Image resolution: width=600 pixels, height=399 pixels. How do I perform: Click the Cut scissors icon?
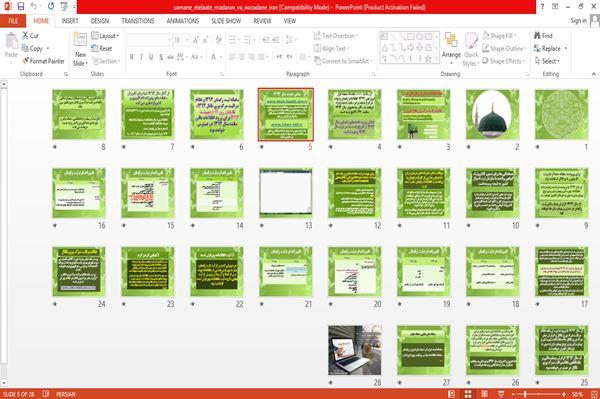25,36
